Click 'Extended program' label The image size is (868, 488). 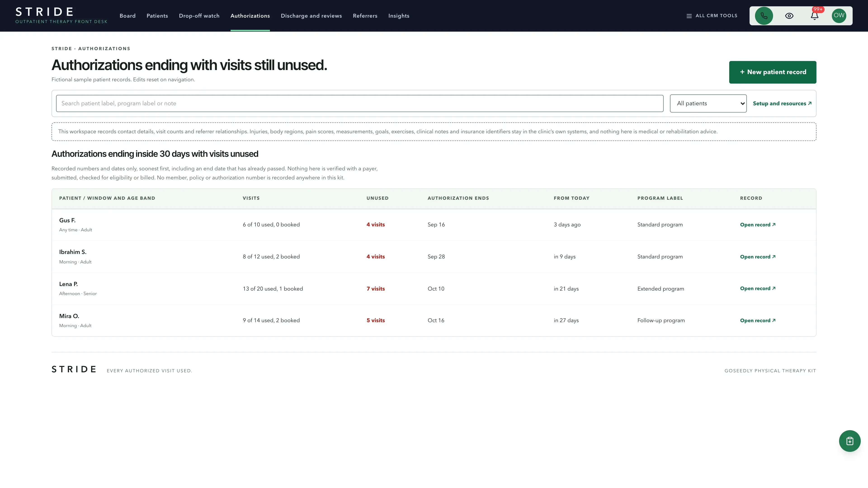(x=660, y=289)
